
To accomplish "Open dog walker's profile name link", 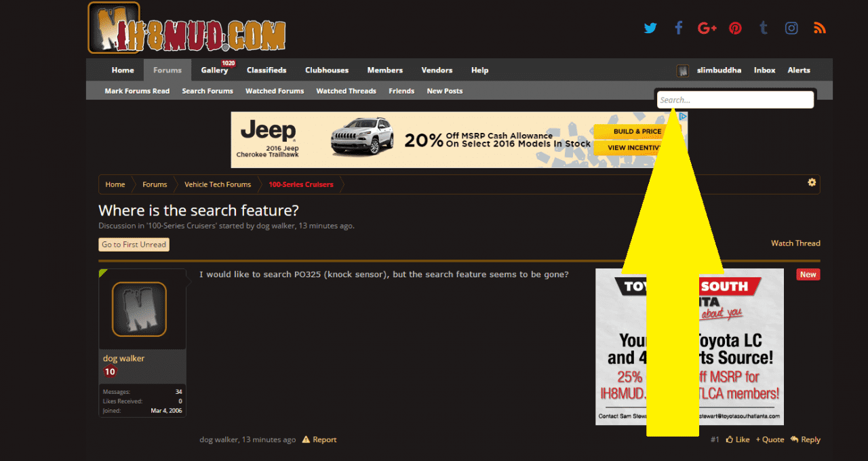I will click(x=123, y=358).
